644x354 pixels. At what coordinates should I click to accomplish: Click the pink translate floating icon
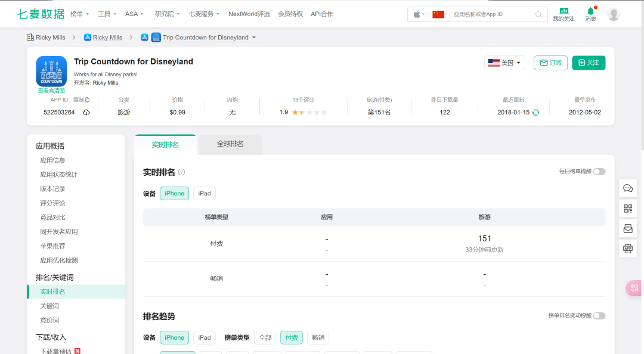point(634,288)
